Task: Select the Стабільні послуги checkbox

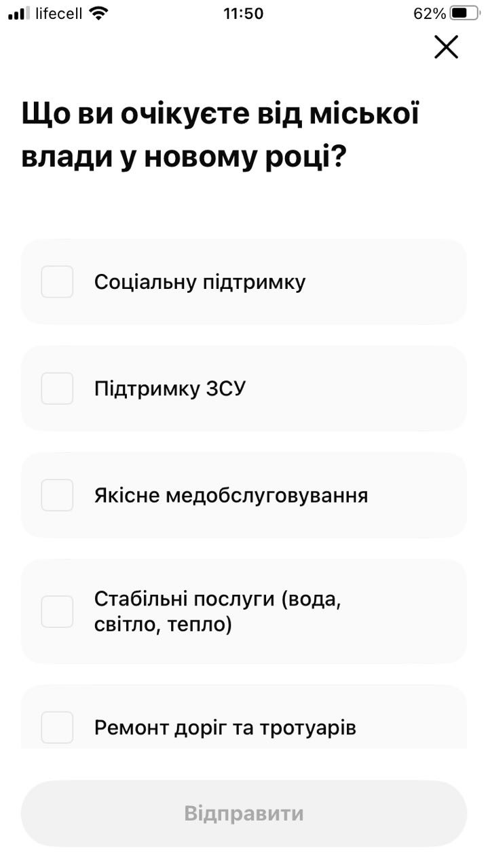Action: pos(57,612)
